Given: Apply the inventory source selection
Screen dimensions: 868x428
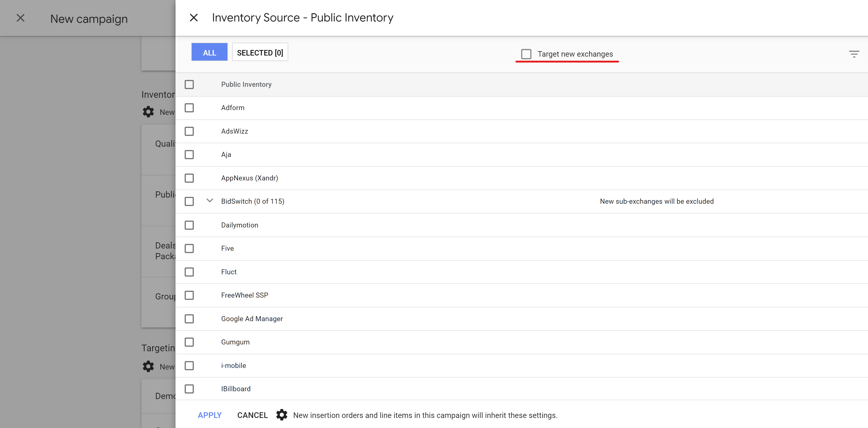Looking at the screenshot, I should [210, 415].
